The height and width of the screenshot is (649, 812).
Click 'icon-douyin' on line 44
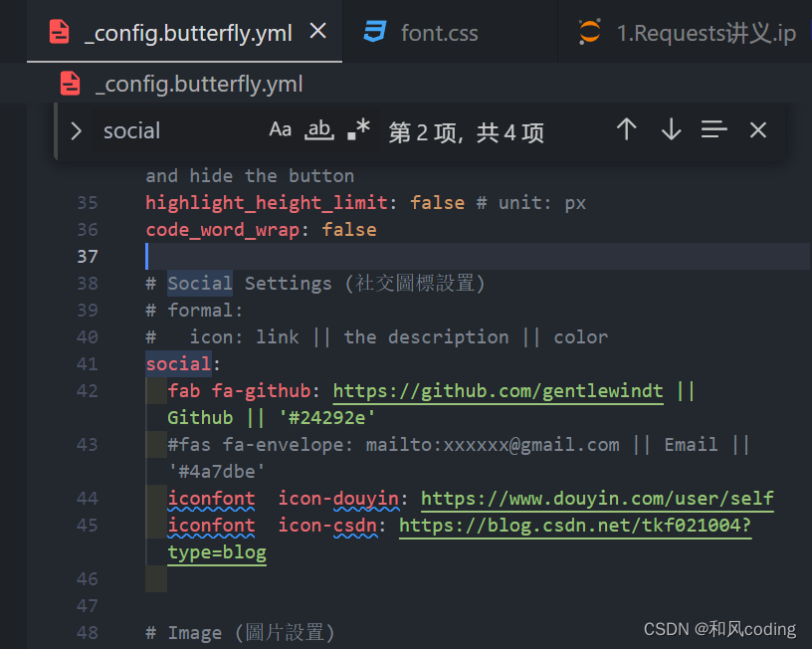(338, 499)
